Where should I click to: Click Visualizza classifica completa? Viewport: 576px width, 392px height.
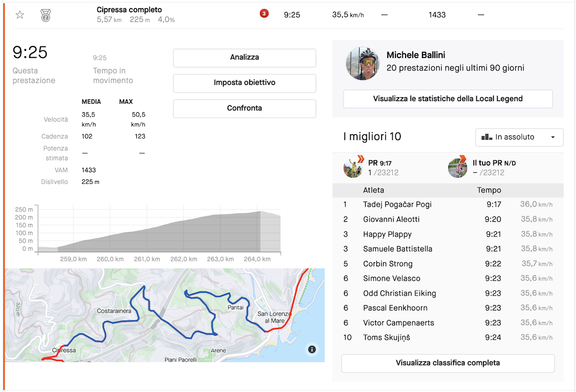click(448, 363)
